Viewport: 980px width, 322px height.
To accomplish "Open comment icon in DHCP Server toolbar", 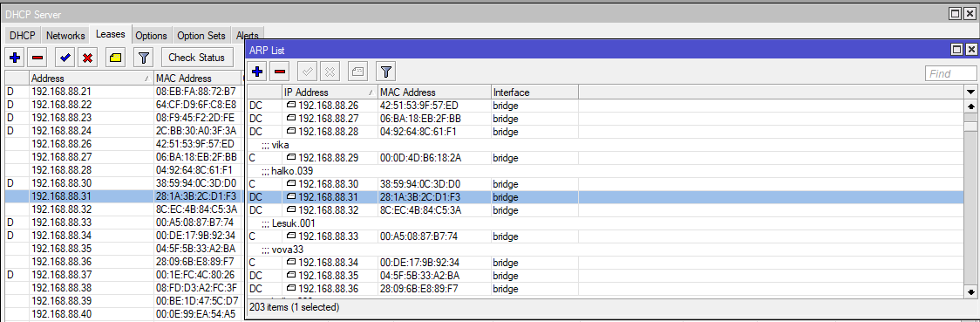I will click(x=115, y=58).
